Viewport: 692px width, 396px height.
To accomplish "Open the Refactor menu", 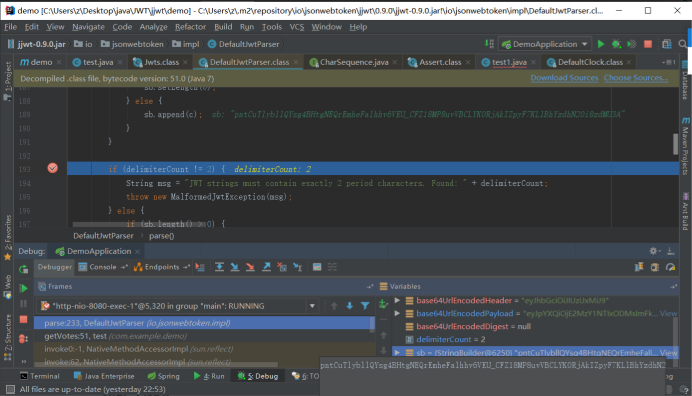I will coord(190,27).
